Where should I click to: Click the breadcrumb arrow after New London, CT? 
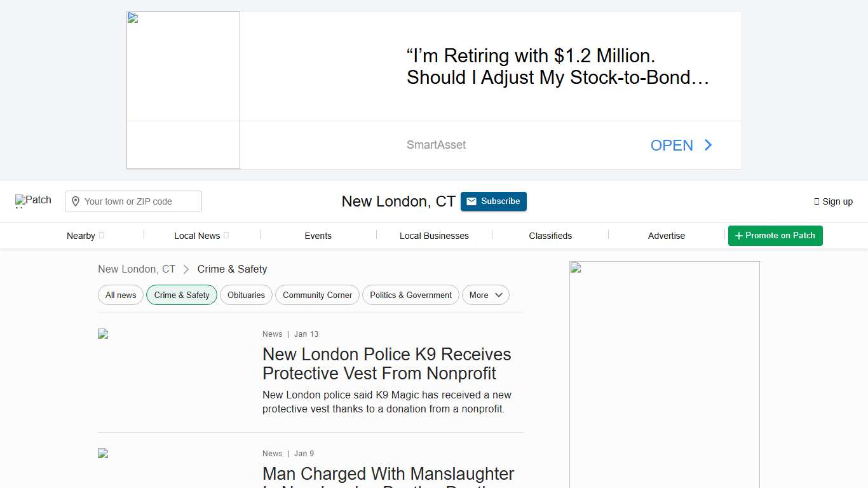pos(186,269)
